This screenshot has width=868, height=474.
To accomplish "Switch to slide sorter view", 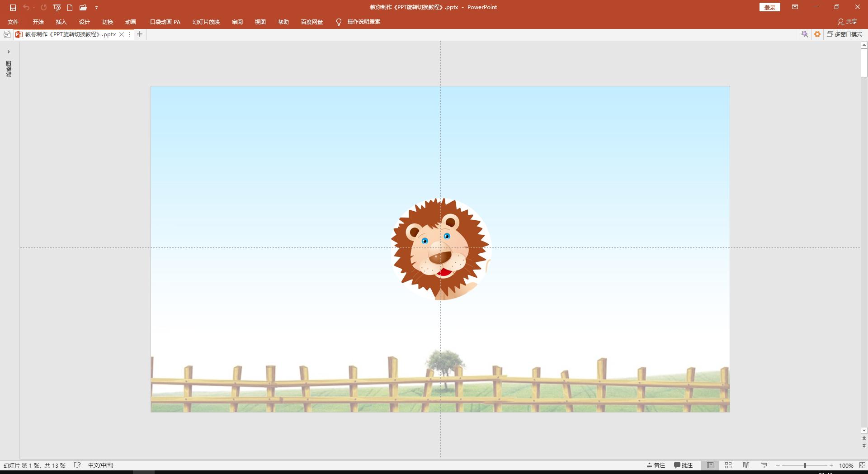I will [728, 465].
